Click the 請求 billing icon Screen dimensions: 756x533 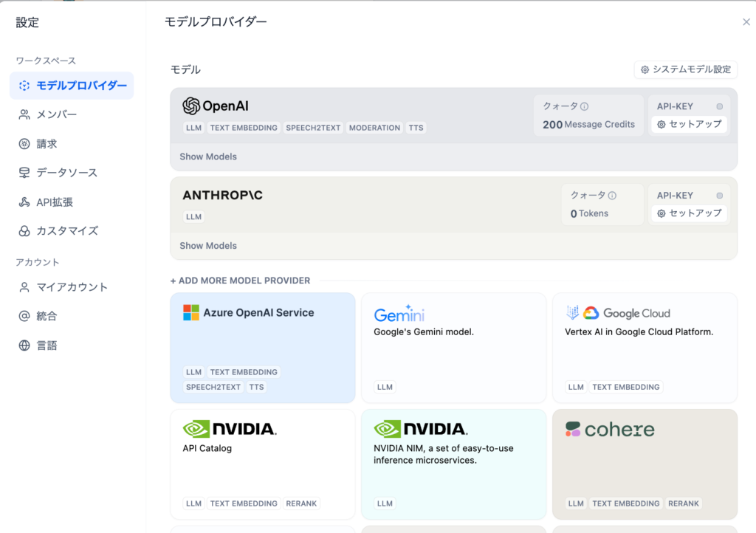[24, 144]
